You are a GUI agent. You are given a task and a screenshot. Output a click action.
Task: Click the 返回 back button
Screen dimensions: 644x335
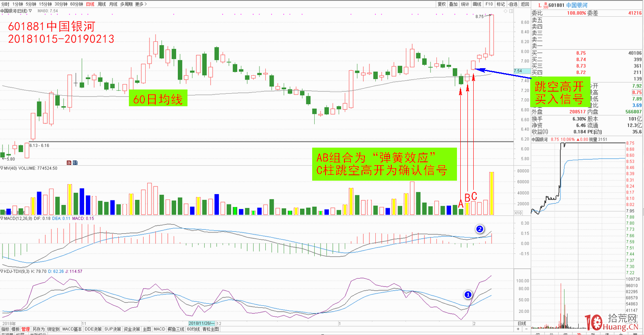coord(525,4)
